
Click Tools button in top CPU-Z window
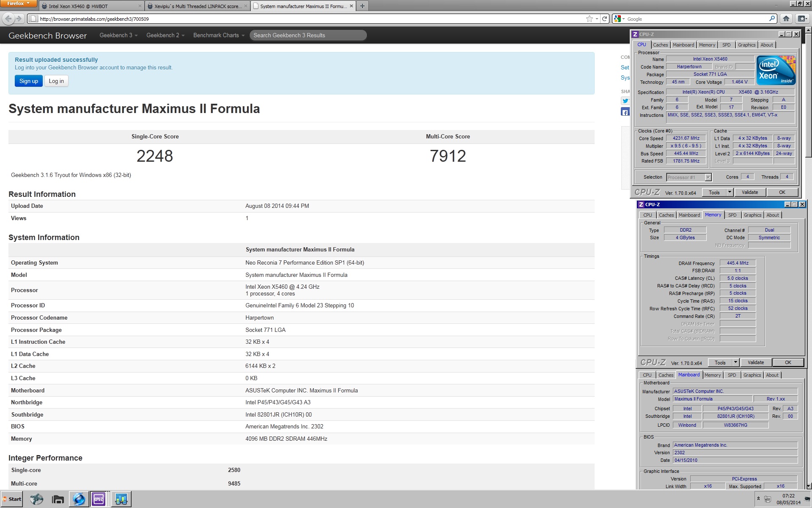(714, 192)
